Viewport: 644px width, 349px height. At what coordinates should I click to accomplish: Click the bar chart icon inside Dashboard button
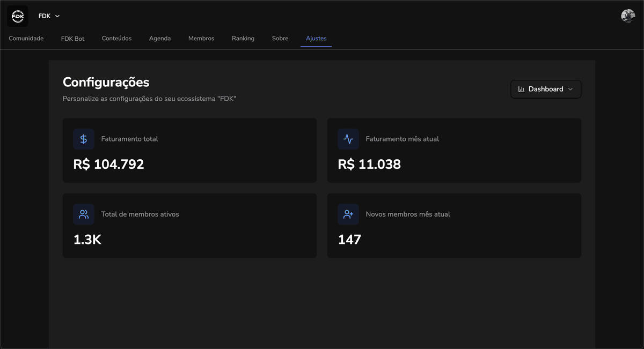coord(521,89)
